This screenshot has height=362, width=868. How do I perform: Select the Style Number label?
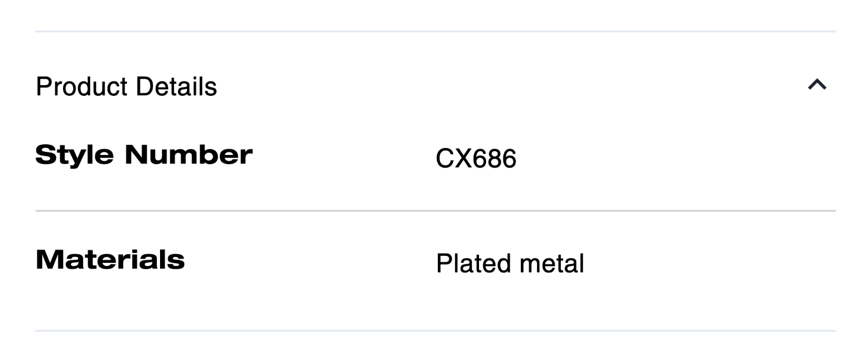144,155
